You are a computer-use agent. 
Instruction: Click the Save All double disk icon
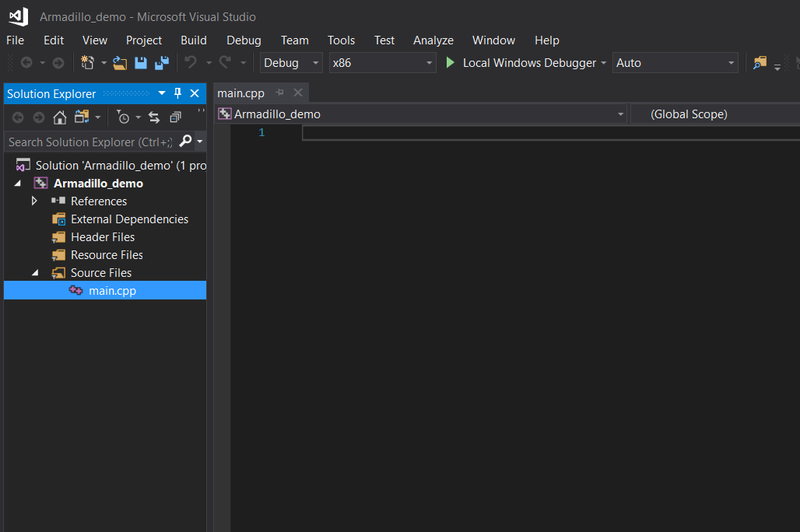pyautogui.click(x=162, y=63)
